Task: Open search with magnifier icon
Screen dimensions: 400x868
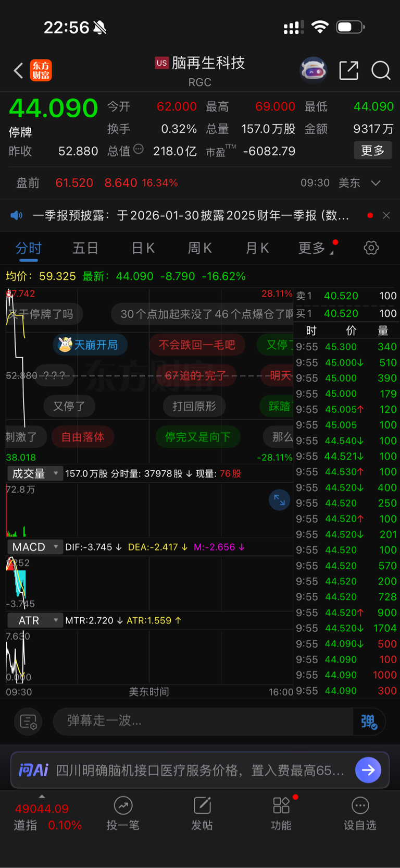Action: point(381,70)
